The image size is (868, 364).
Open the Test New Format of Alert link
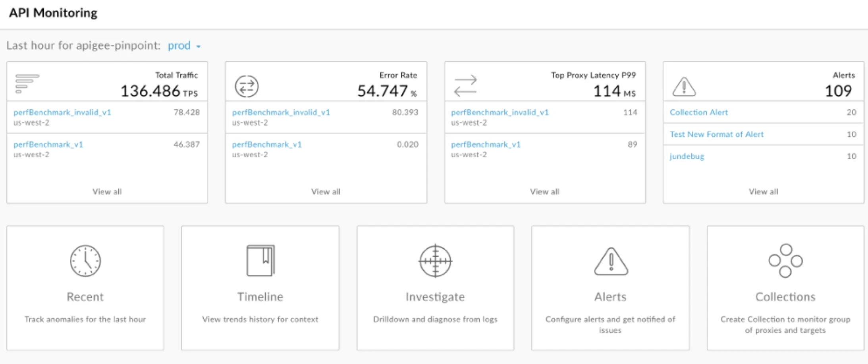[x=717, y=134]
